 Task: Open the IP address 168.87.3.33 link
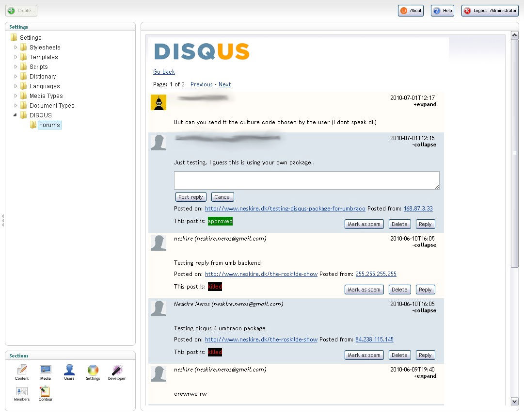coord(418,209)
